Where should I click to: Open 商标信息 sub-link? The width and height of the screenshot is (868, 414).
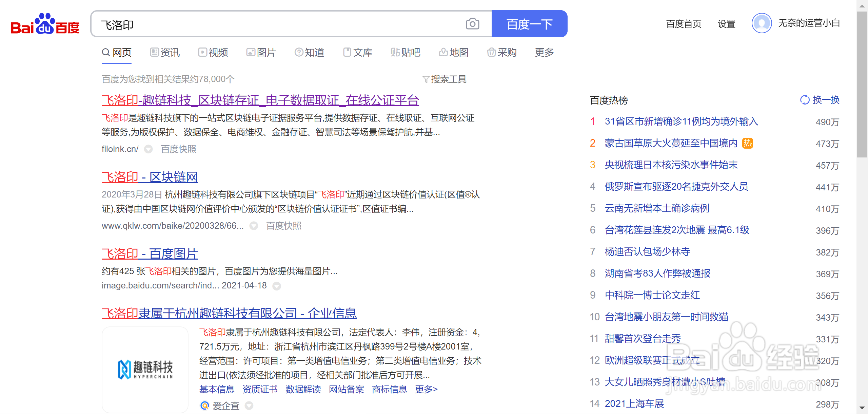[x=390, y=389]
